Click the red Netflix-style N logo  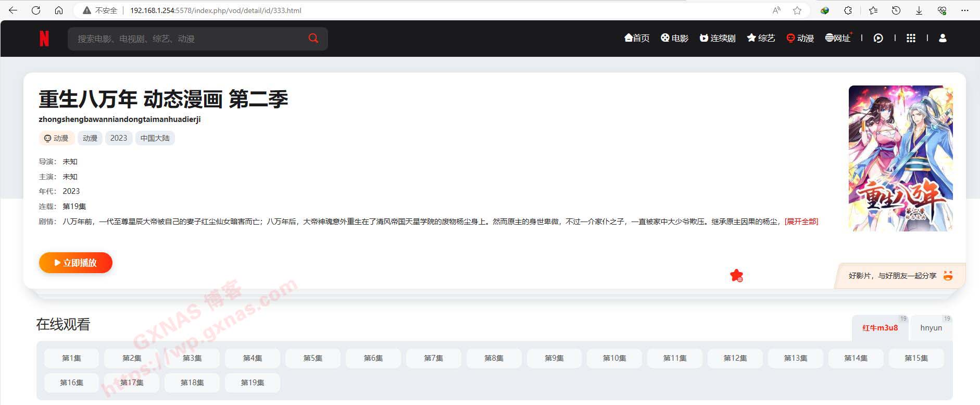44,39
